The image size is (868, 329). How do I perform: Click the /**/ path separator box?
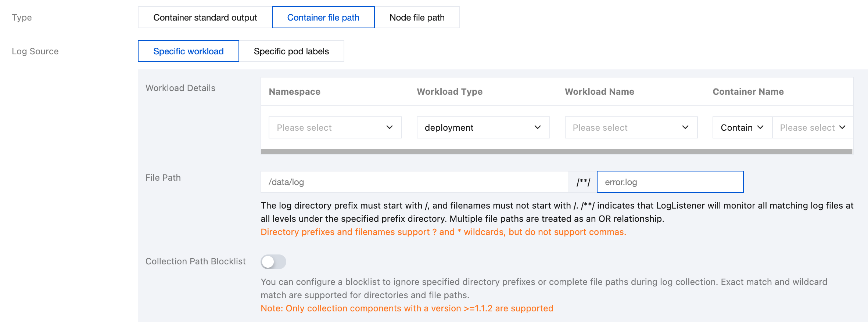pos(583,182)
